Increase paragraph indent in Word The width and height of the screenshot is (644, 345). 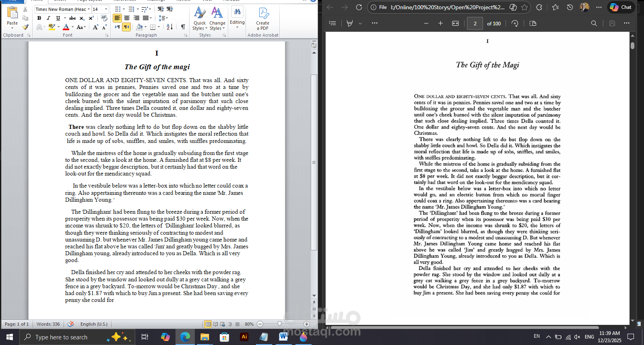click(170, 9)
